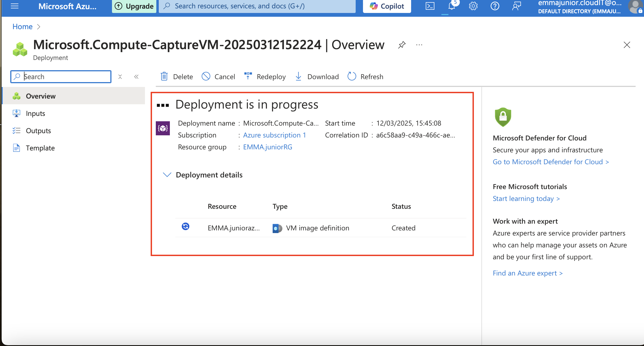644x346 pixels.
Task: Click the Resource column header
Action: [x=222, y=206]
